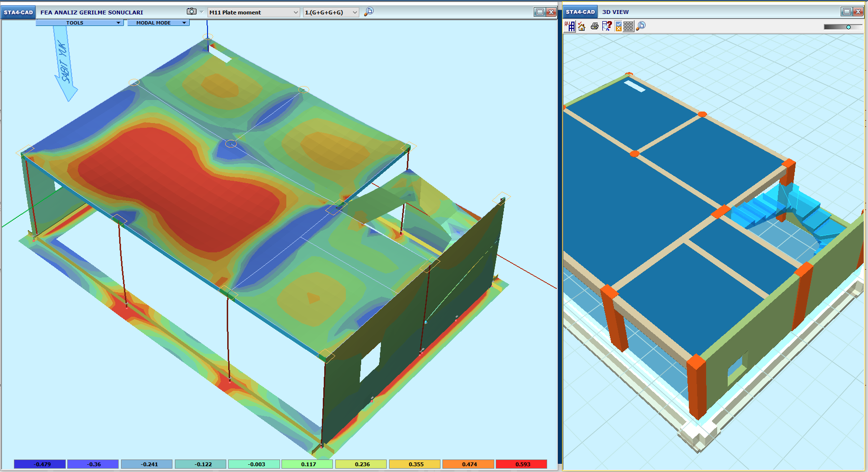Click the STA4-CAD button in FEA window
This screenshot has height=472, width=868.
click(x=18, y=12)
